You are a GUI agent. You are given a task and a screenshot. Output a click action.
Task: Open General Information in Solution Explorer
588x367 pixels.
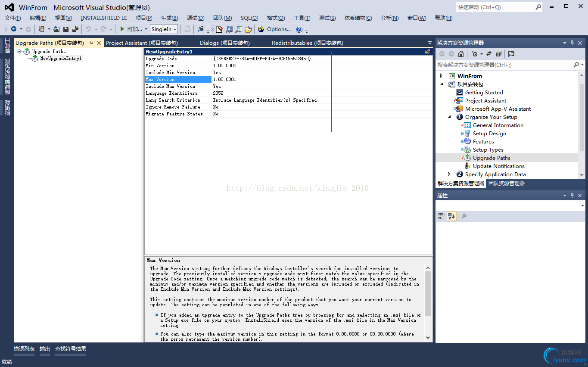(498, 125)
